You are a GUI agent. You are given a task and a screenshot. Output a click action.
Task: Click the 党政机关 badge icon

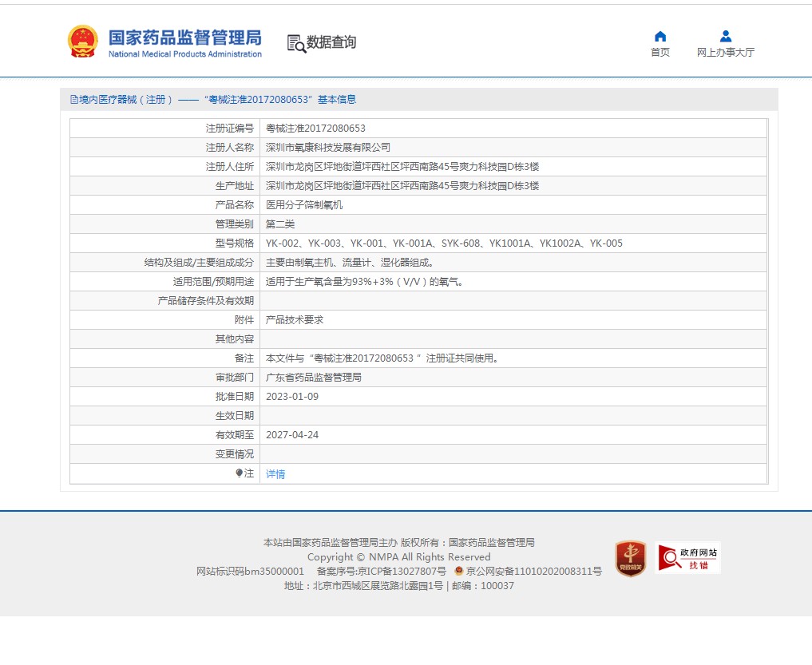click(630, 558)
